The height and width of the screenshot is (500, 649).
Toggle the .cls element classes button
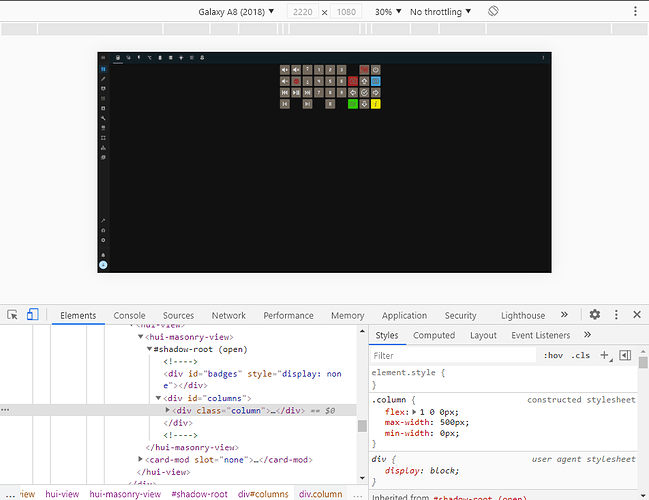click(581, 356)
